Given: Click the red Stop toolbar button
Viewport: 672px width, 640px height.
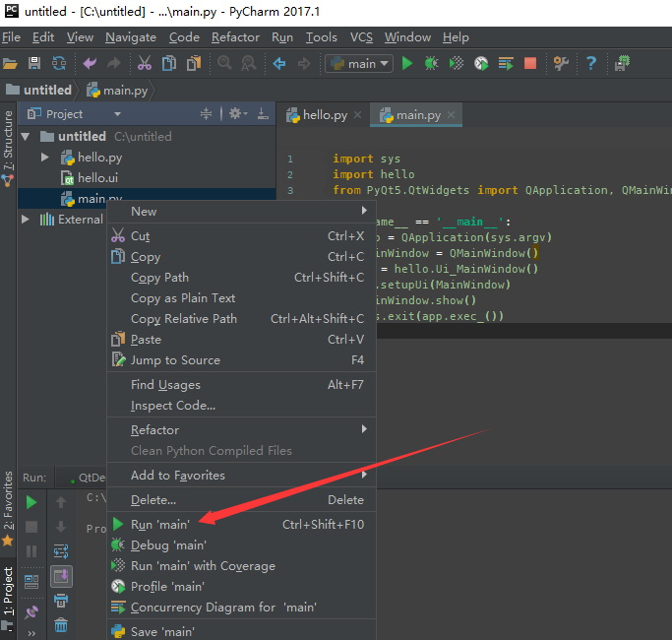Looking at the screenshot, I should click(x=530, y=64).
